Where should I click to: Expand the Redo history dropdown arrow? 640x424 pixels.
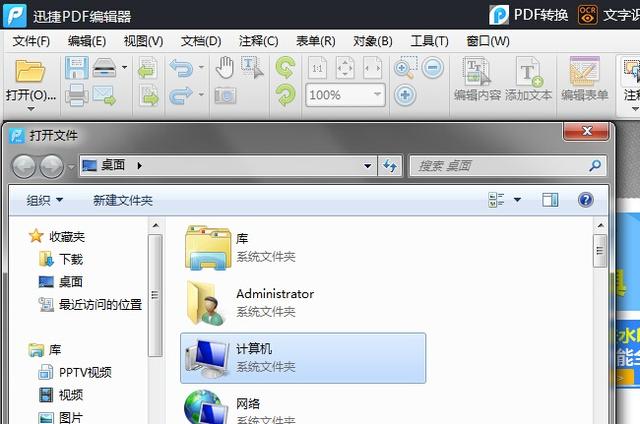(x=201, y=95)
